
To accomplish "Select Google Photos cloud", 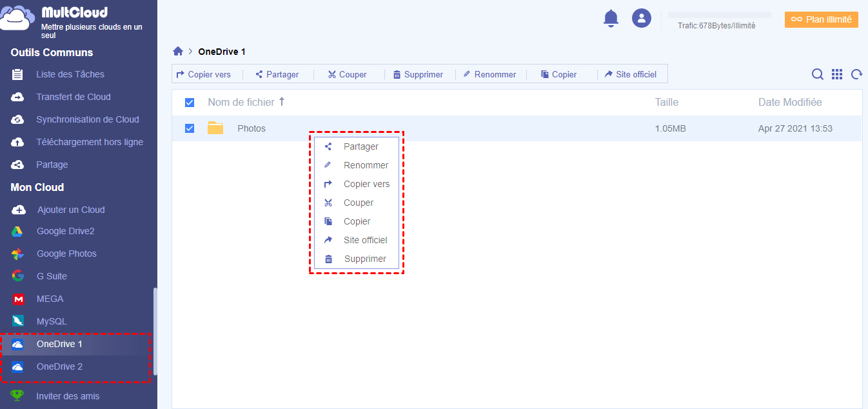I will coord(66,254).
